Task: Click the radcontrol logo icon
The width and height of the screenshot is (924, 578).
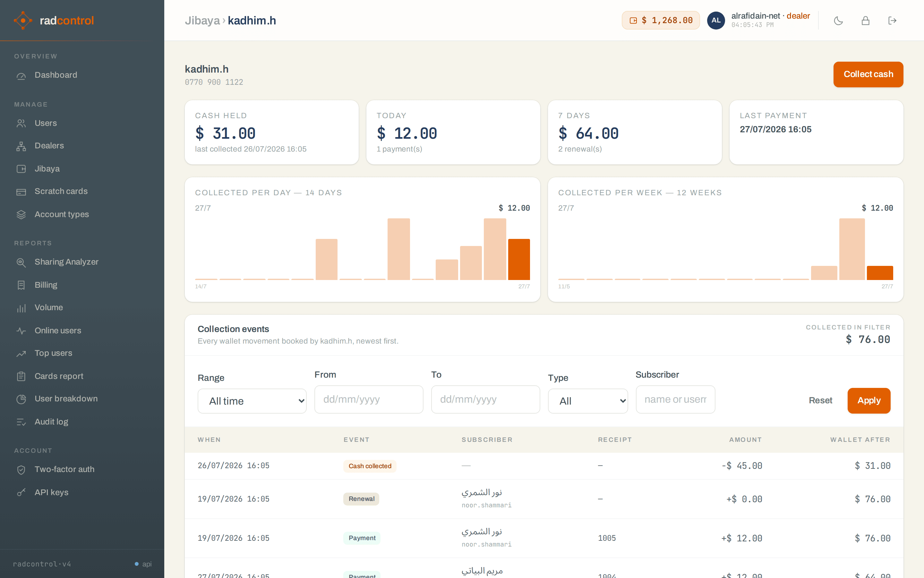Action: pyautogui.click(x=23, y=20)
